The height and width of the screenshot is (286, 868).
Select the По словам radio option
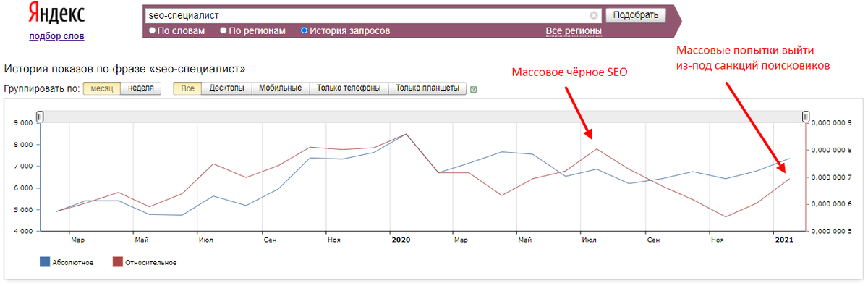153,31
